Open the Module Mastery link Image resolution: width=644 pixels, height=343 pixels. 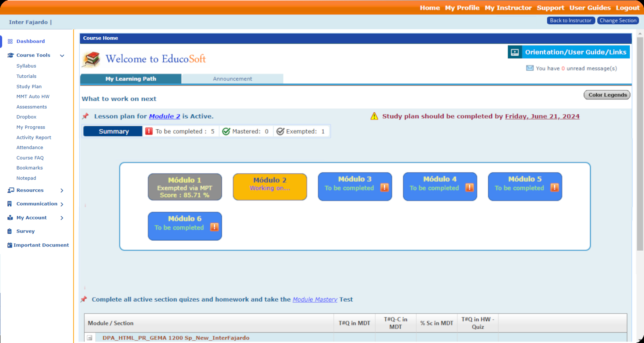(x=315, y=299)
